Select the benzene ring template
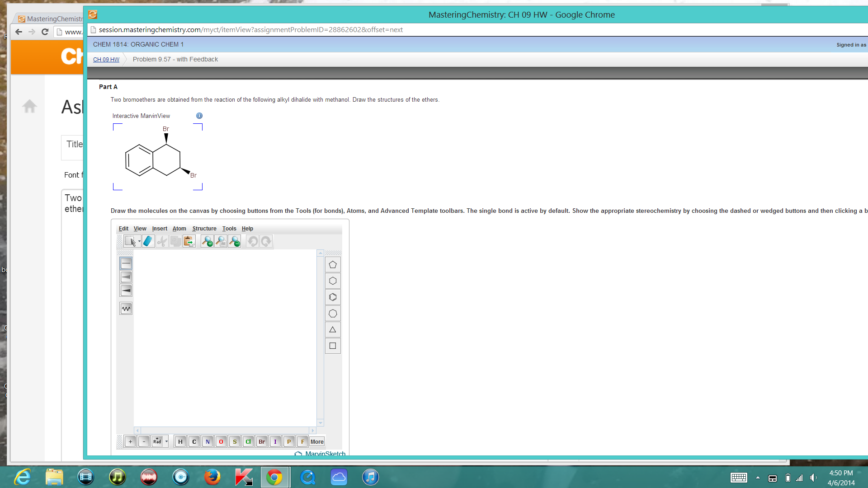 pos(333,297)
